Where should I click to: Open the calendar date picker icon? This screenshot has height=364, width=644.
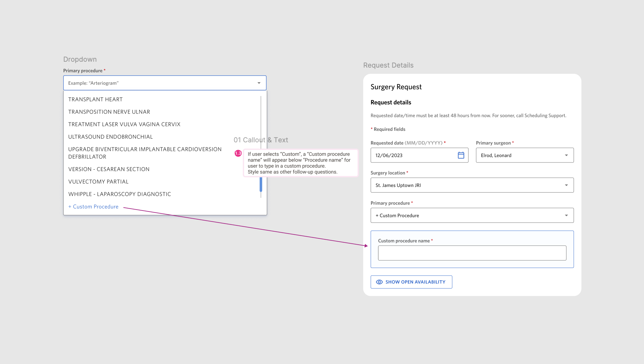click(461, 155)
